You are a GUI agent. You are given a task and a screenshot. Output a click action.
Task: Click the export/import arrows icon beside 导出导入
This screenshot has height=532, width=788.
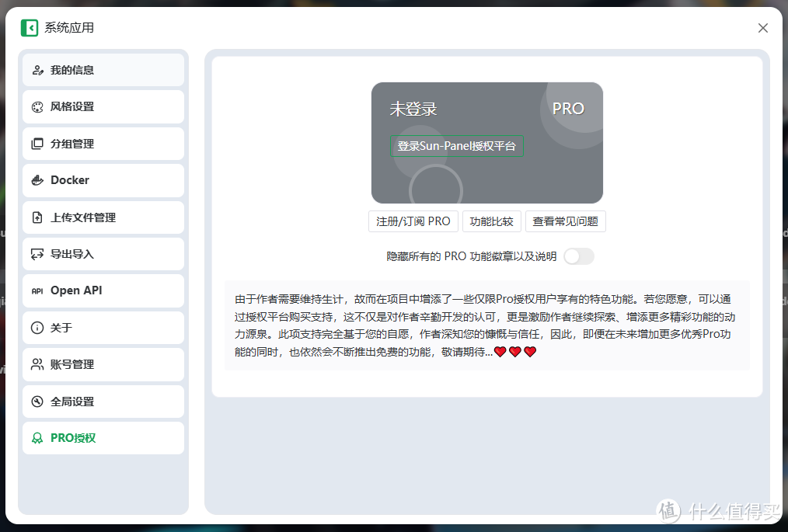pyautogui.click(x=38, y=254)
